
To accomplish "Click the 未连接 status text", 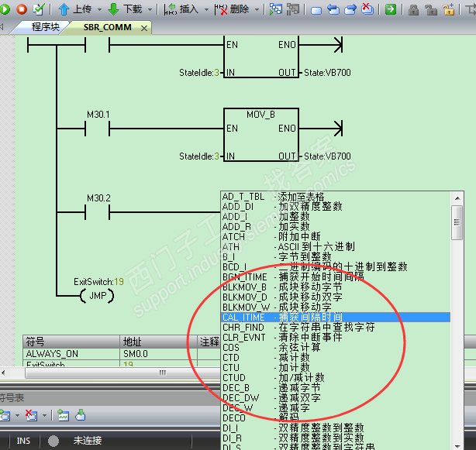I will pyautogui.click(x=88, y=441).
